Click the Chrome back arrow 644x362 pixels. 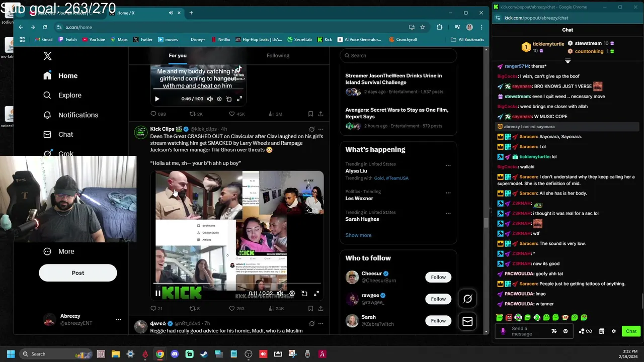click(21, 27)
